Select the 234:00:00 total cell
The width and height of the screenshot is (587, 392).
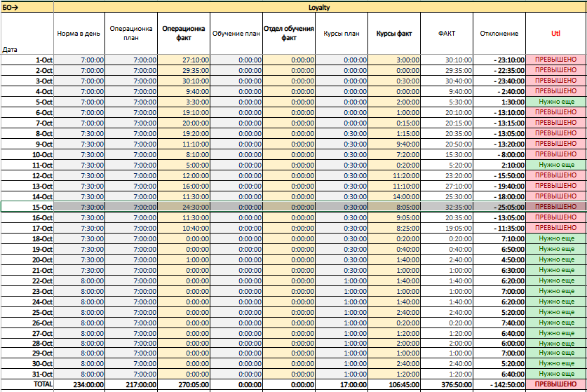[x=79, y=384]
